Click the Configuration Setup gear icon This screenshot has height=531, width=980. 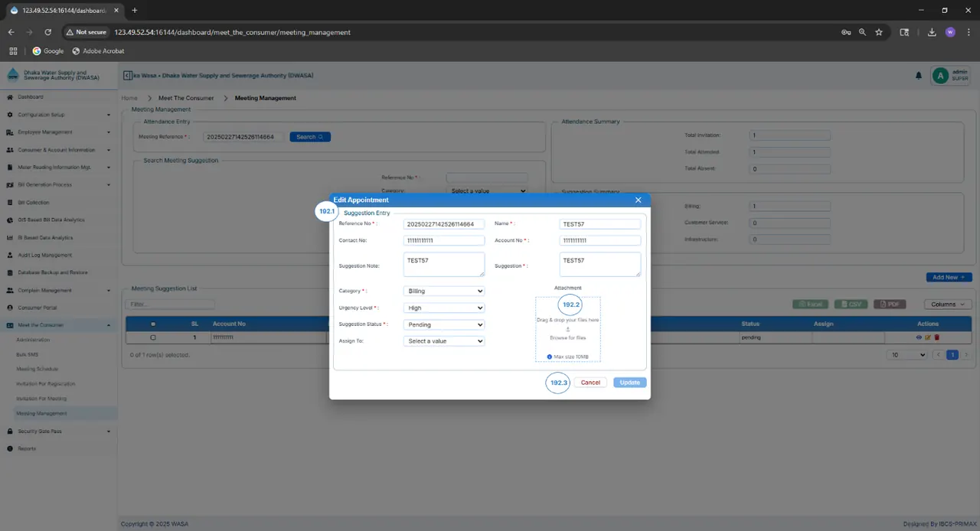10,115
